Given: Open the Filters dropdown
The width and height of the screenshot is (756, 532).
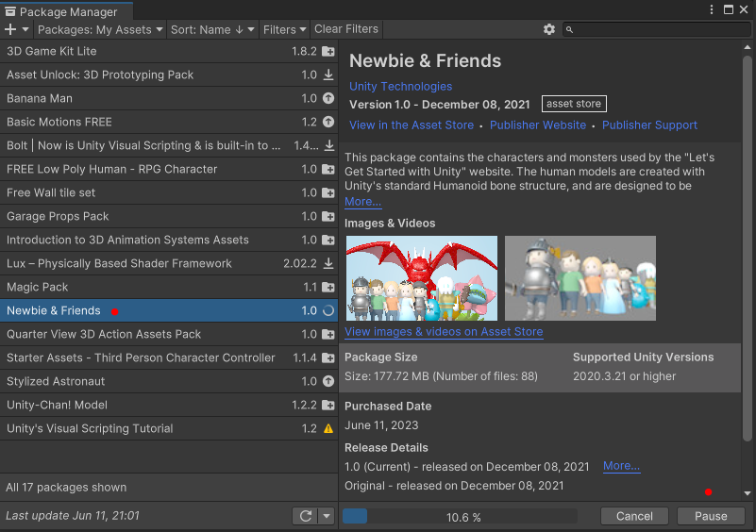Looking at the screenshot, I should click(284, 29).
